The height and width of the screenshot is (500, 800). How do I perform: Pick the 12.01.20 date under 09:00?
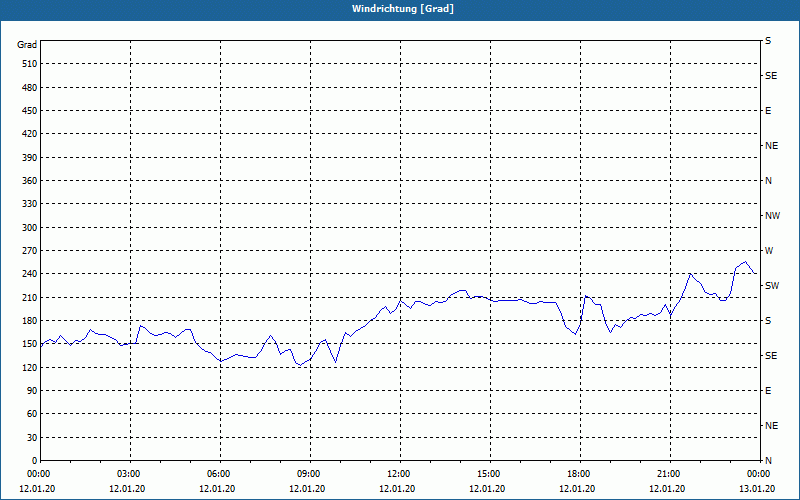(307, 489)
